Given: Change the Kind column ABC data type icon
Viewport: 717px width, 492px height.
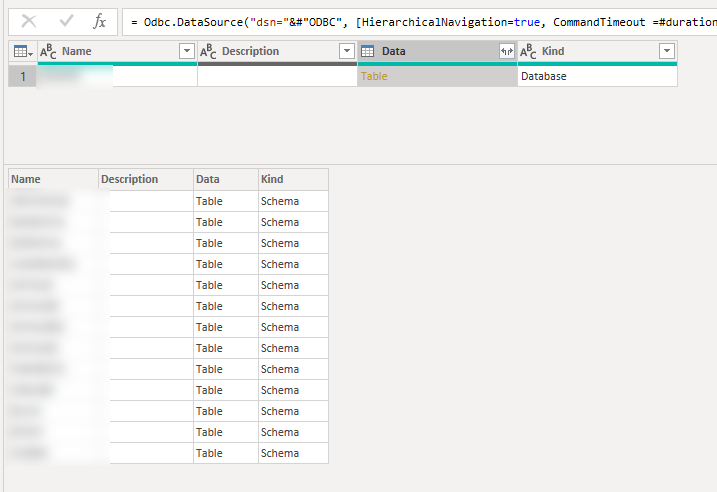Looking at the screenshot, I should point(528,52).
